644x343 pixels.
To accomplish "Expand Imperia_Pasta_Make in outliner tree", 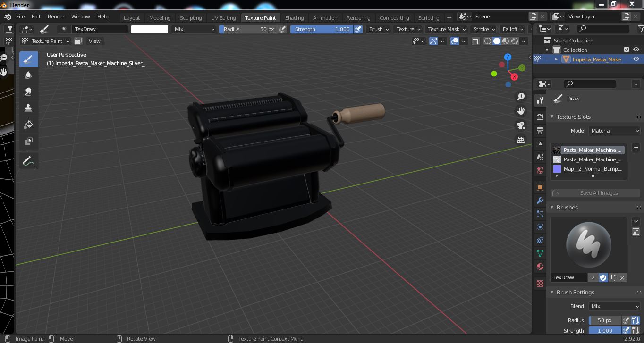I will 557,59.
